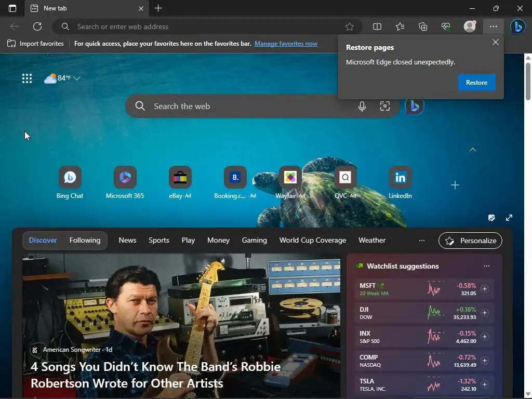This screenshot has width=532, height=399.
Task: Dismiss the Restore pages popup
Action: click(x=495, y=42)
